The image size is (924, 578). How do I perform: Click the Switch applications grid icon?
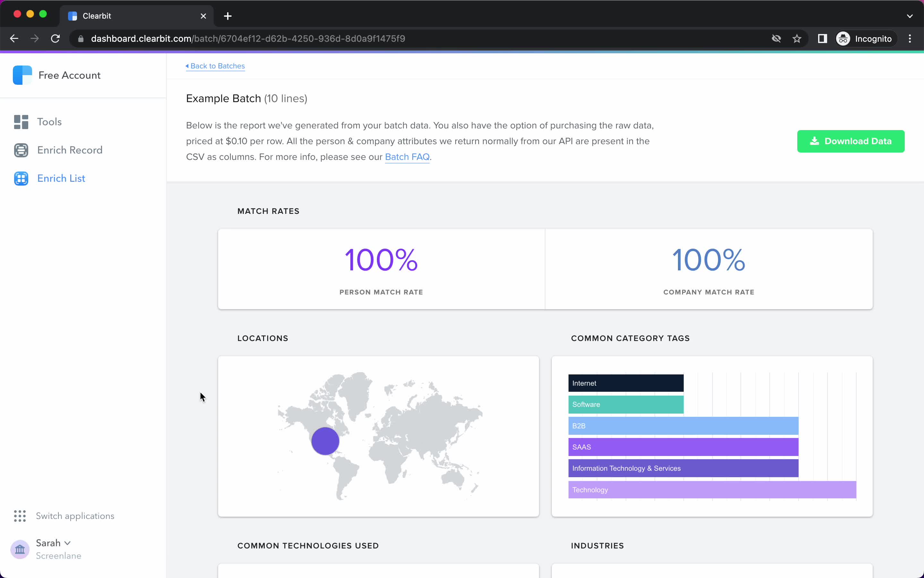(20, 516)
